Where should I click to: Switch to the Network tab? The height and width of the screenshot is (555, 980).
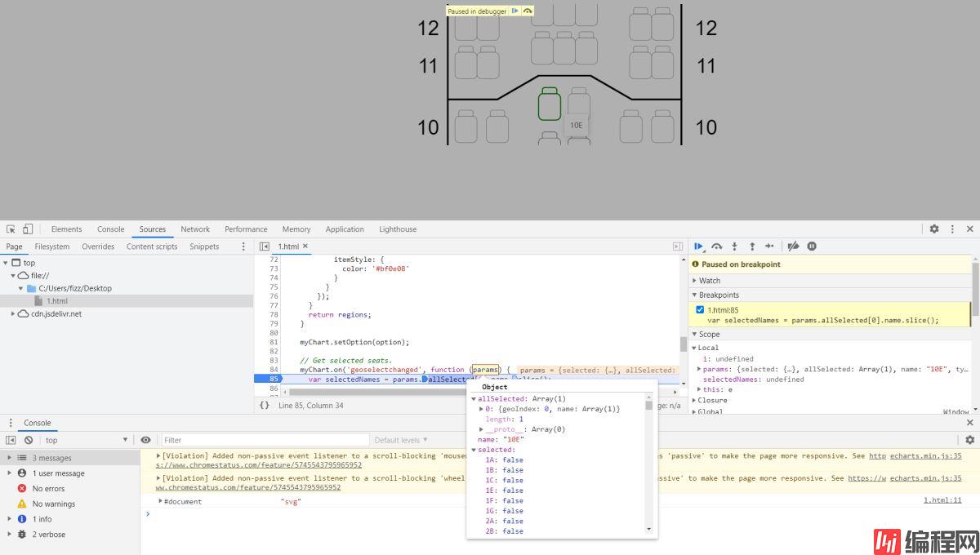[x=195, y=229]
